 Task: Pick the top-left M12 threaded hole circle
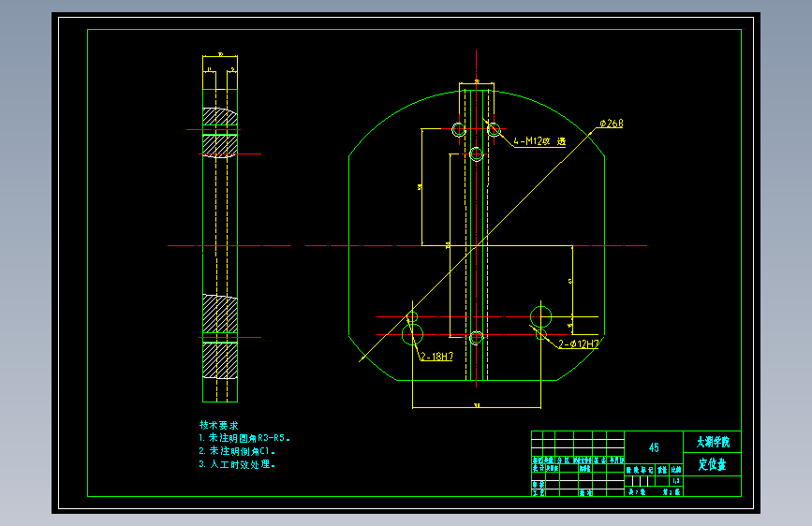pos(459,129)
